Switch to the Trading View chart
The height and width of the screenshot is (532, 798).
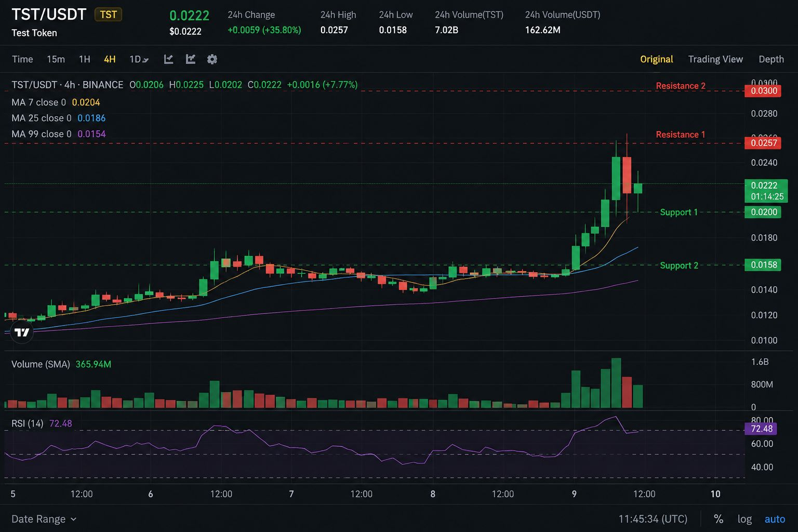(715, 59)
